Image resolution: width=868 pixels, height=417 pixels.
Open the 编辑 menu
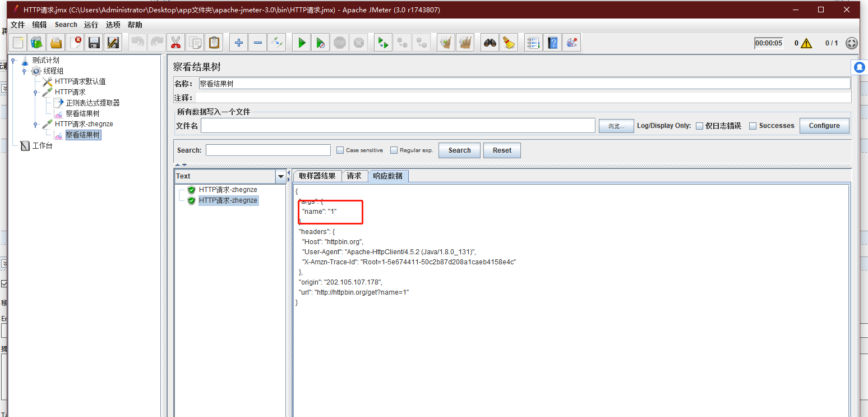pyautogui.click(x=39, y=25)
